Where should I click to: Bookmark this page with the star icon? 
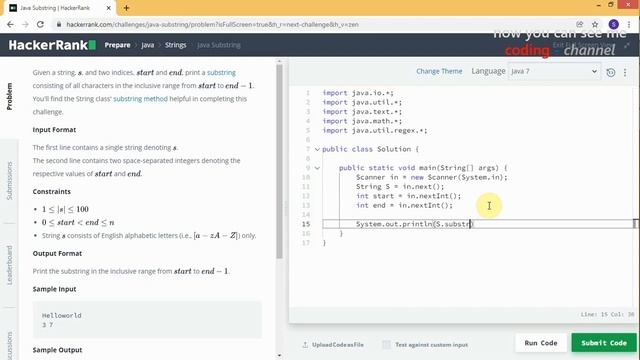click(595, 24)
